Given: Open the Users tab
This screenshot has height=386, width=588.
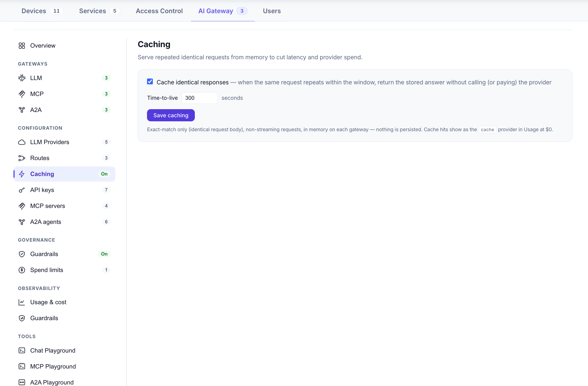Looking at the screenshot, I should [x=272, y=11].
